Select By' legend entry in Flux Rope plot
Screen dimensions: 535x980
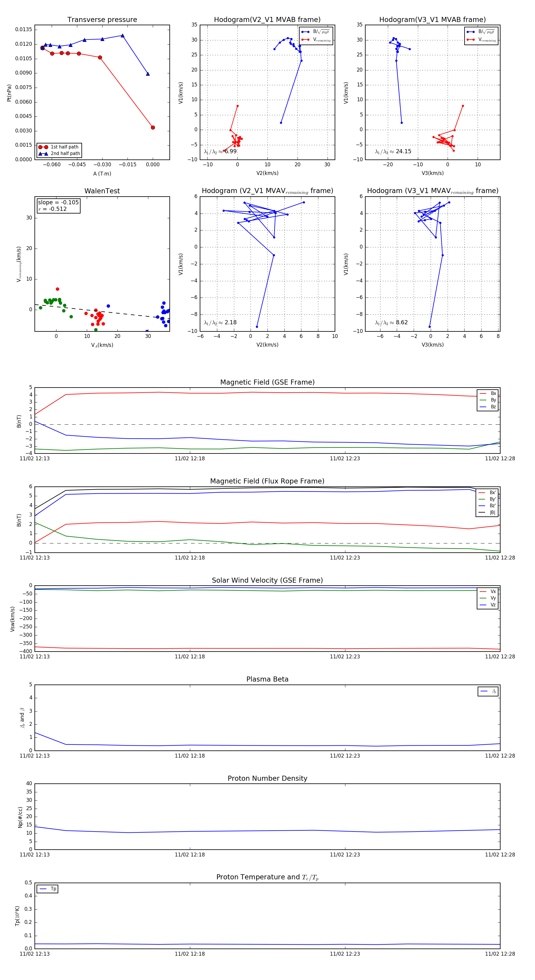click(487, 499)
